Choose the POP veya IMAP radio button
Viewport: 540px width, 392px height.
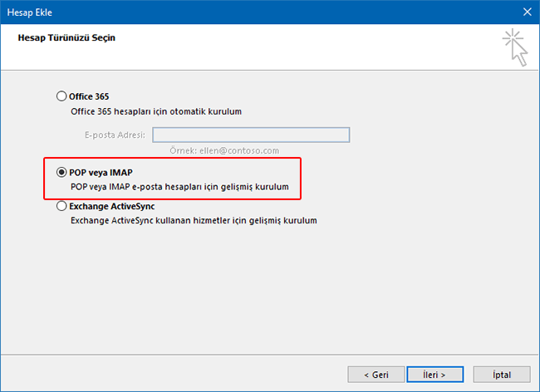tap(61, 173)
